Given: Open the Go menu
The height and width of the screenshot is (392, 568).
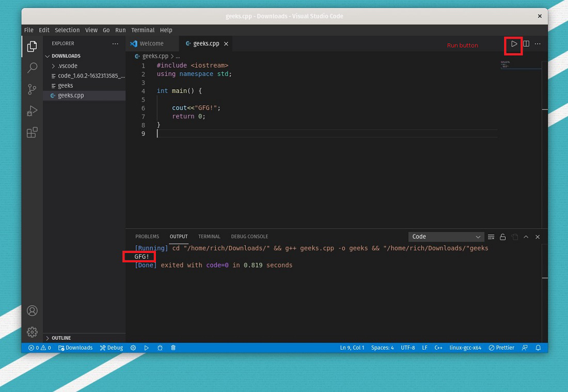Looking at the screenshot, I should pos(106,30).
